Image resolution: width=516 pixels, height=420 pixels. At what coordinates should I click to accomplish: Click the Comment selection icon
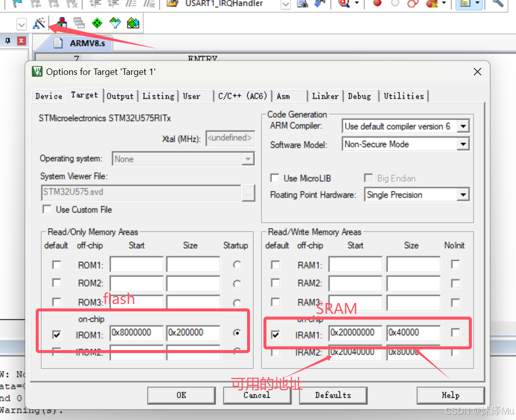131,3
